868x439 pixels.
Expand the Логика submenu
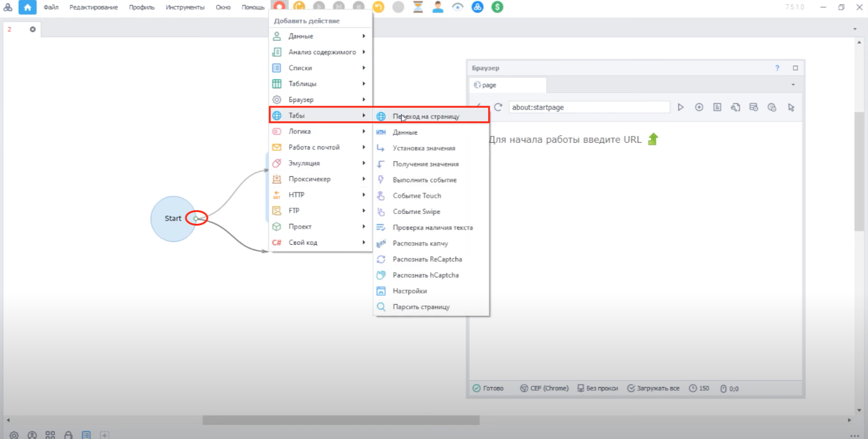[x=321, y=131]
